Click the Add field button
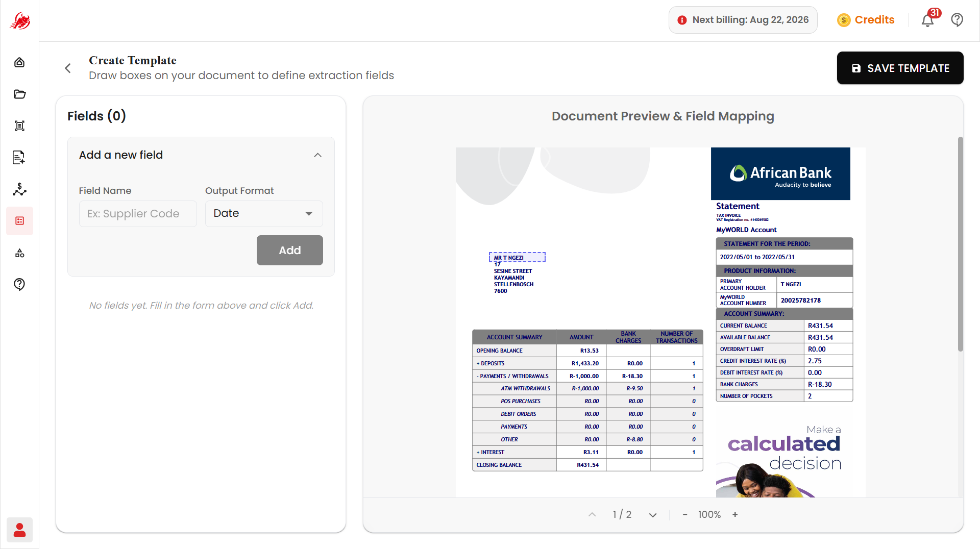980x549 pixels. (x=289, y=250)
